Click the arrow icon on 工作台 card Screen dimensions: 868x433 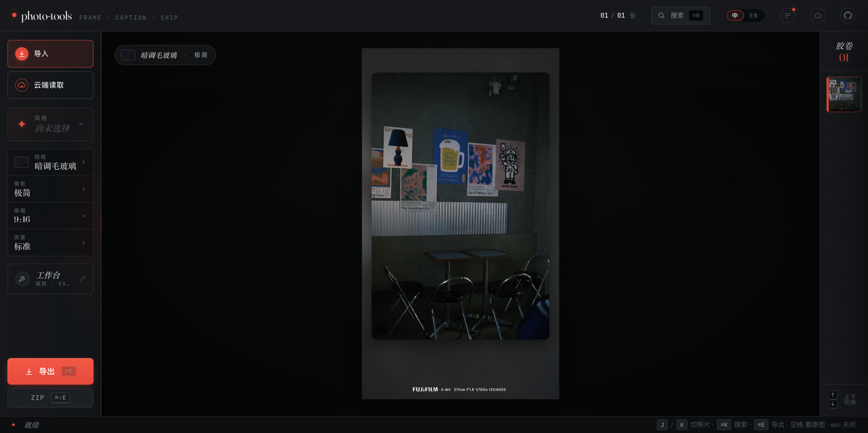pos(83,279)
